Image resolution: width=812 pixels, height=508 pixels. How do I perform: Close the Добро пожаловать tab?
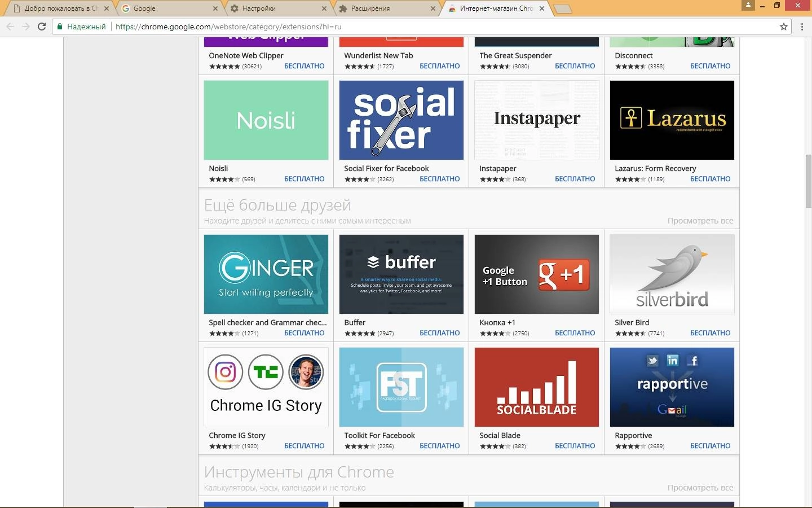click(107, 8)
